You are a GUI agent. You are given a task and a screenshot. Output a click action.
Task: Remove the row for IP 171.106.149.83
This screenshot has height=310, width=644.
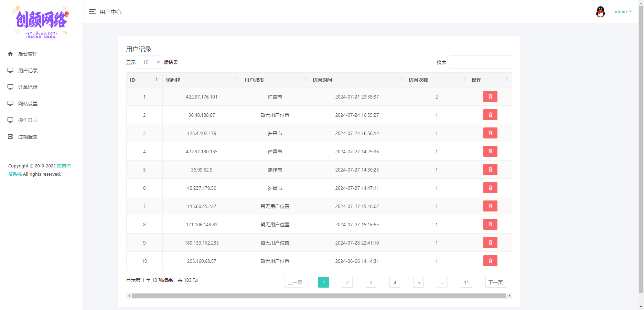point(490,225)
